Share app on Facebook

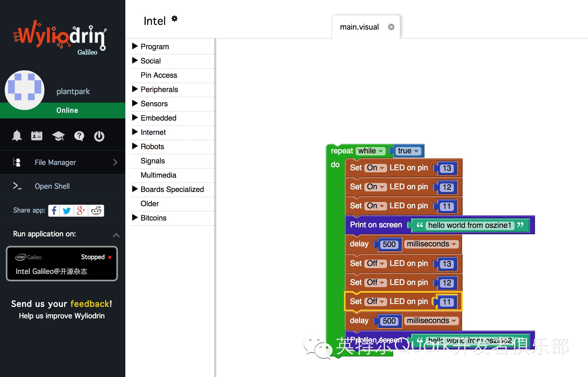pyautogui.click(x=54, y=211)
